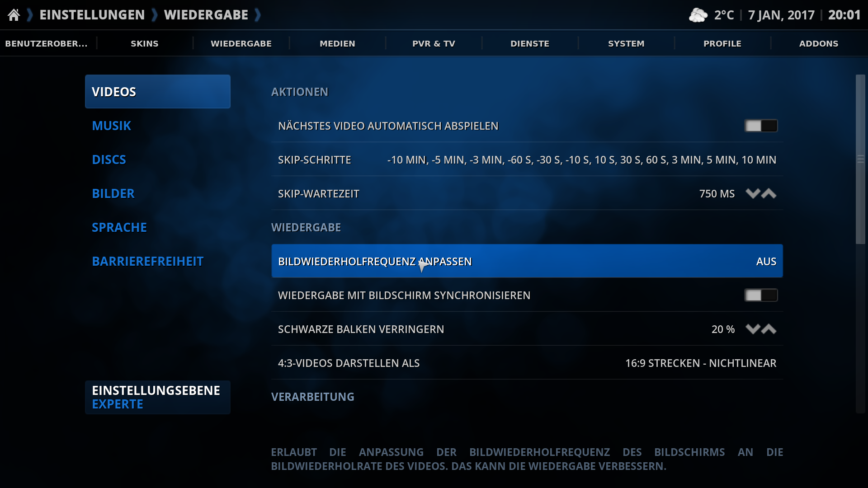The width and height of the screenshot is (868, 488).
Task: Select the Videos category
Action: tap(158, 92)
